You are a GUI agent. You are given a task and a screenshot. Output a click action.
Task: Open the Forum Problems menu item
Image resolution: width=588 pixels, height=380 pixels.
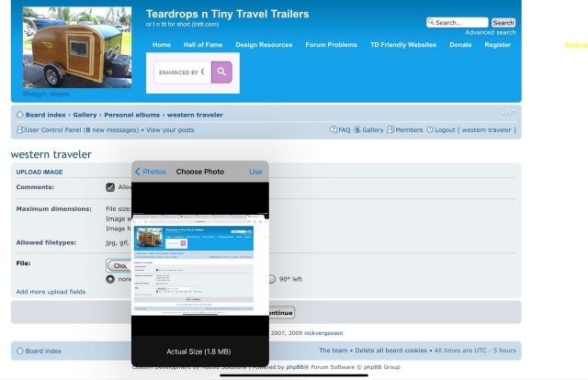[331, 45]
